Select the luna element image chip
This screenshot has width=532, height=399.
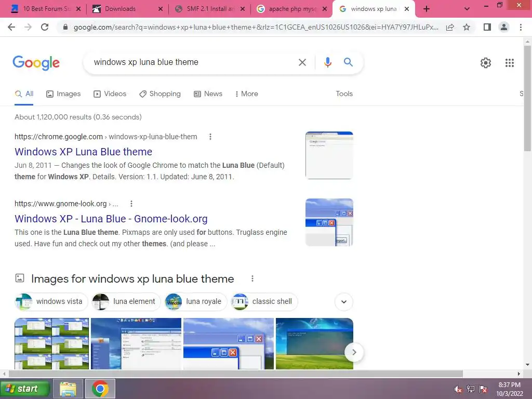click(x=126, y=302)
